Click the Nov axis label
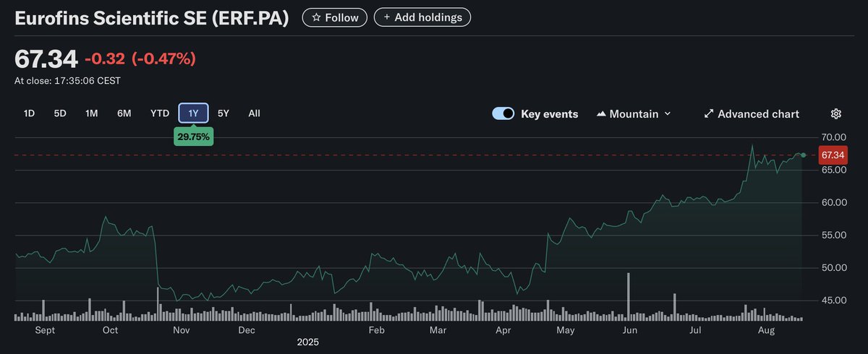 click(x=181, y=330)
